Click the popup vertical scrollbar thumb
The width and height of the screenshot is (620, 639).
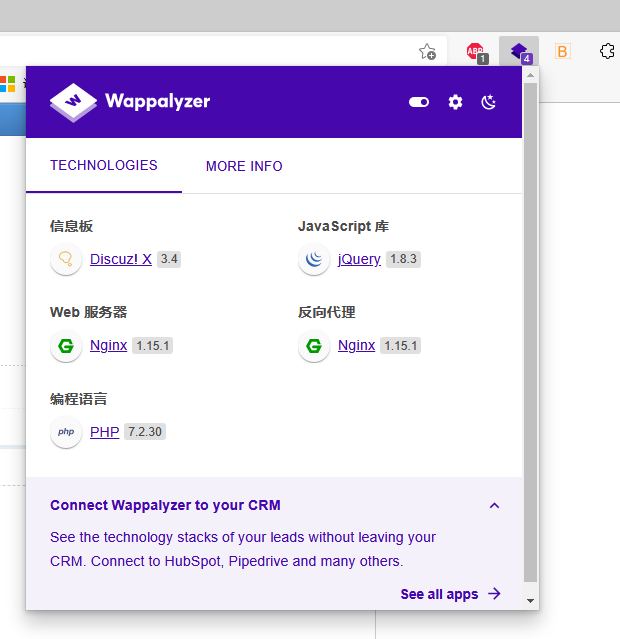click(x=530, y=332)
